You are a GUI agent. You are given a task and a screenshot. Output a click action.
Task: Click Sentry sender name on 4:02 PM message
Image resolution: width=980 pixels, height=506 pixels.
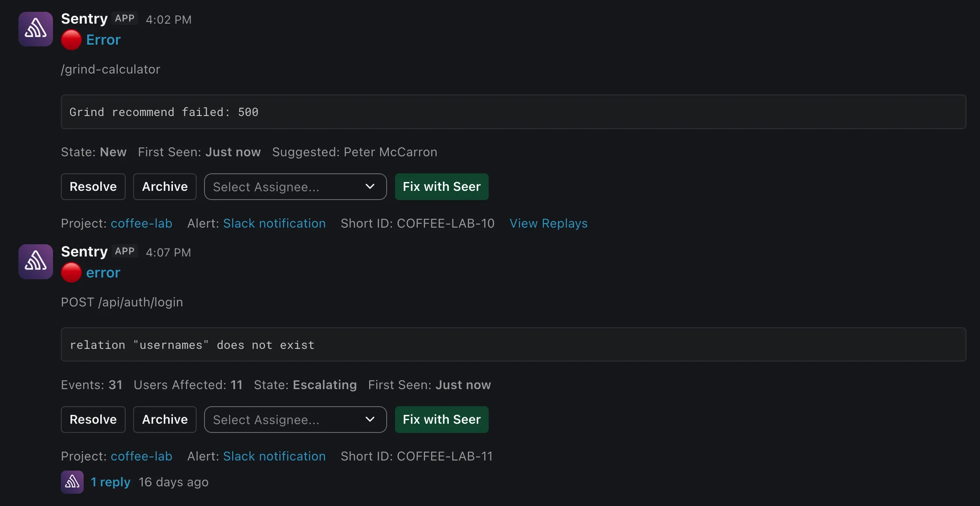pos(85,19)
